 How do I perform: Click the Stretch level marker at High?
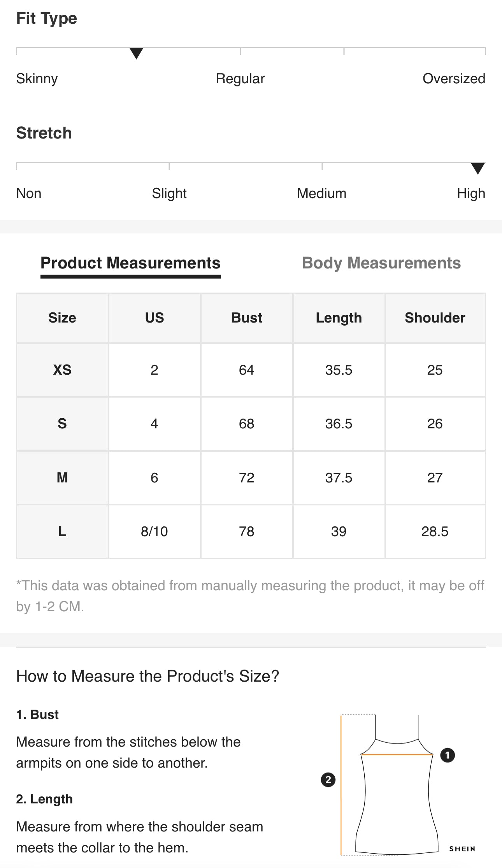[x=478, y=168]
